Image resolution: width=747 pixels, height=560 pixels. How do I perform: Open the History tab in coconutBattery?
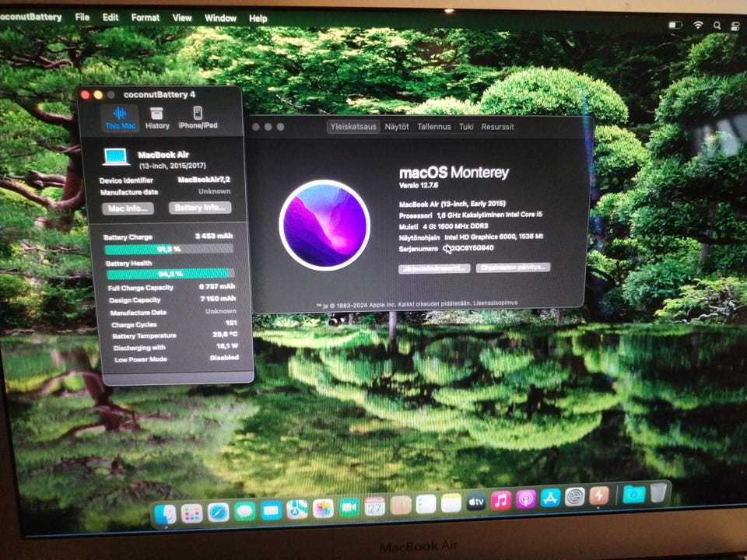(157, 118)
